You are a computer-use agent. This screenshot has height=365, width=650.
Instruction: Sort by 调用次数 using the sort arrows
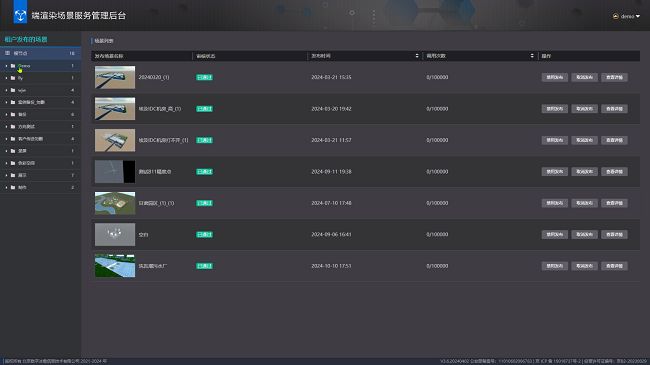point(532,56)
